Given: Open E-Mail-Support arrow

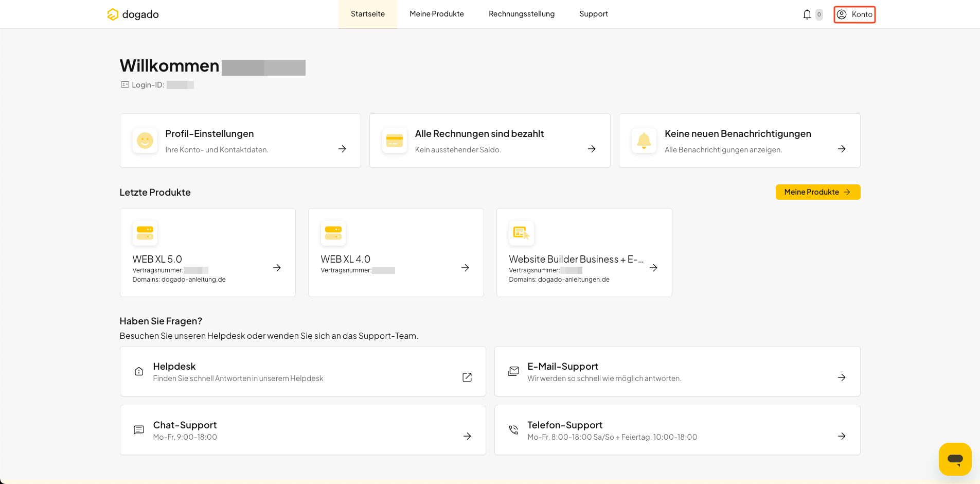Looking at the screenshot, I should click(842, 377).
